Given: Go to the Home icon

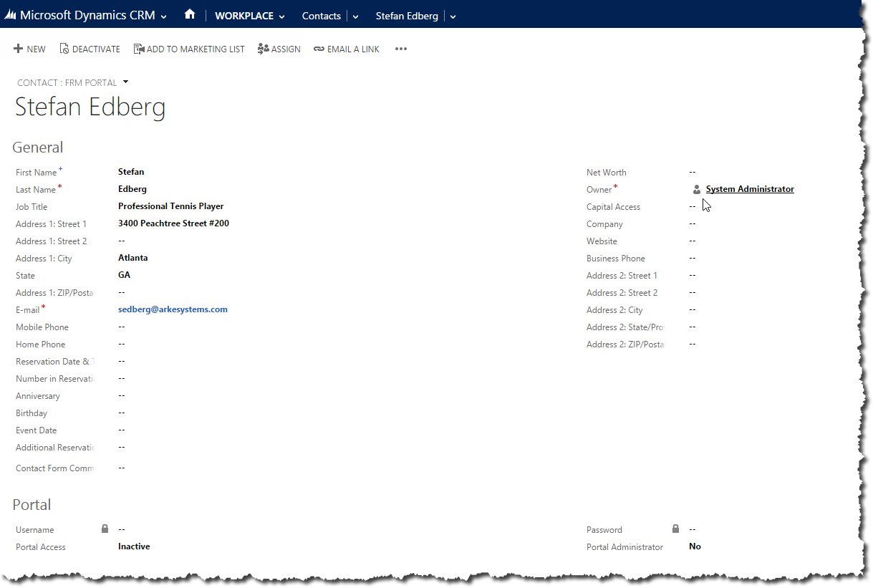Looking at the screenshot, I should [x=190, y=14].
